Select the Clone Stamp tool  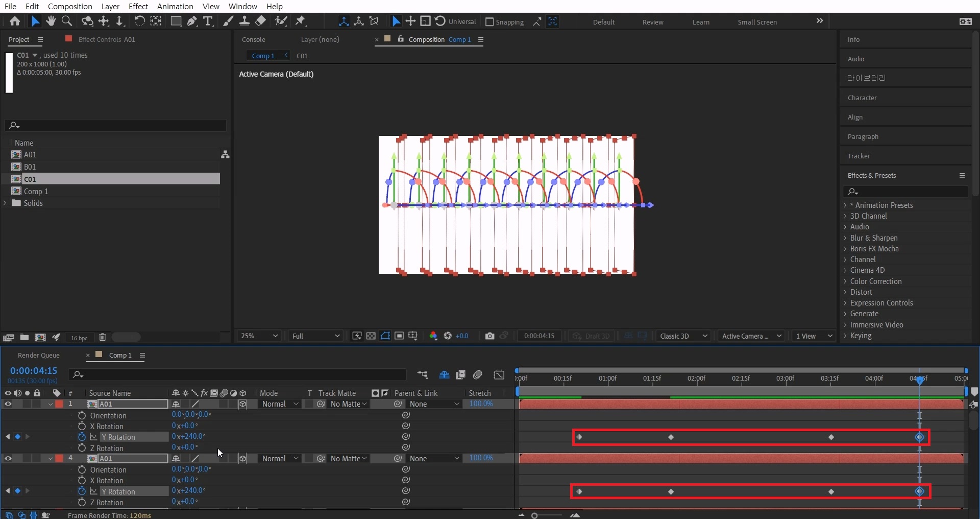pyautogui.click(x=244, y=21)
